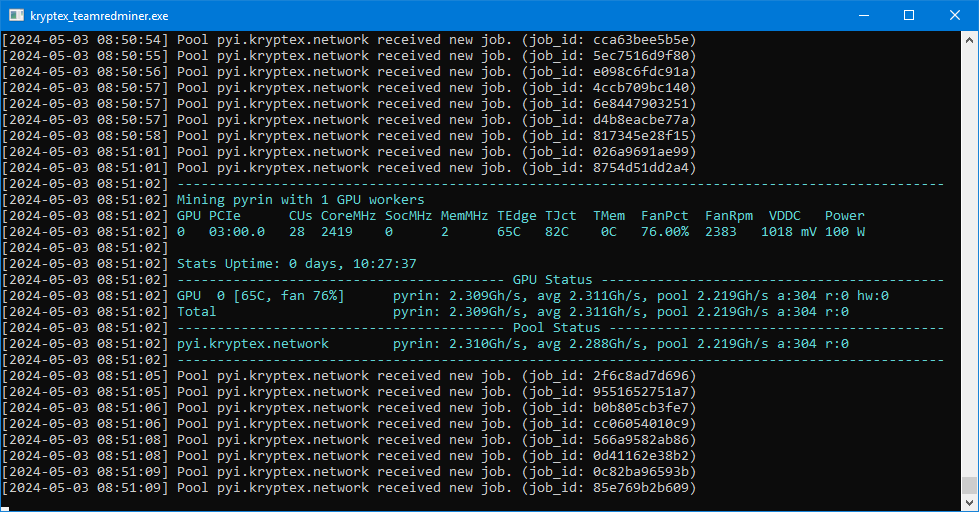Click the empty scrollbar track above the thumb
The height and width of the screenshot is (512, 979).
click(969, 250)
